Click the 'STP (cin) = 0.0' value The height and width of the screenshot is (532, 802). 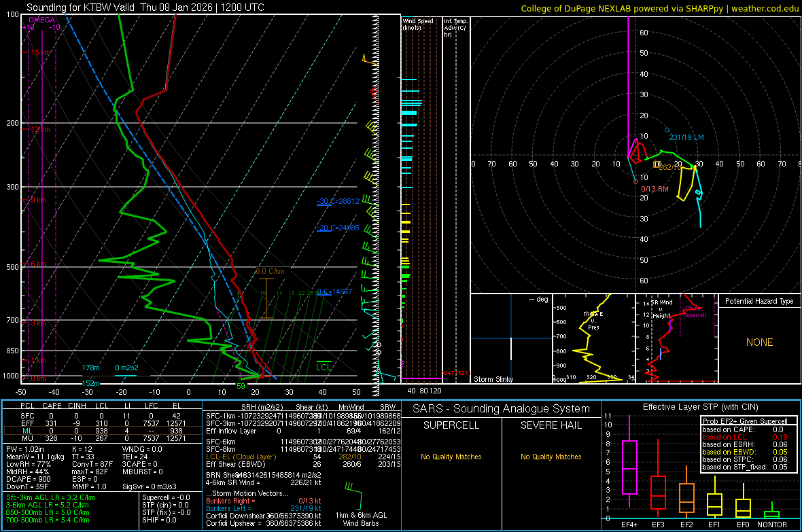165,505
